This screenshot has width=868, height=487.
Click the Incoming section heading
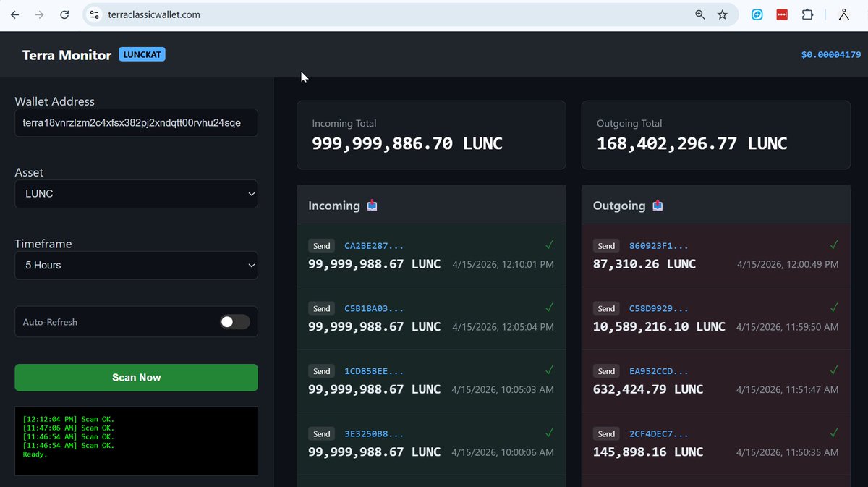point(334,206)
